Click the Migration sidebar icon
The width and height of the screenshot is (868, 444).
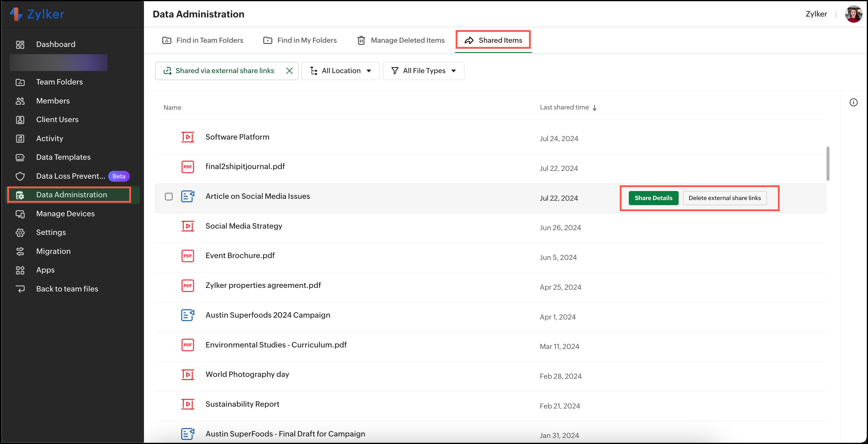coord(20,251)
